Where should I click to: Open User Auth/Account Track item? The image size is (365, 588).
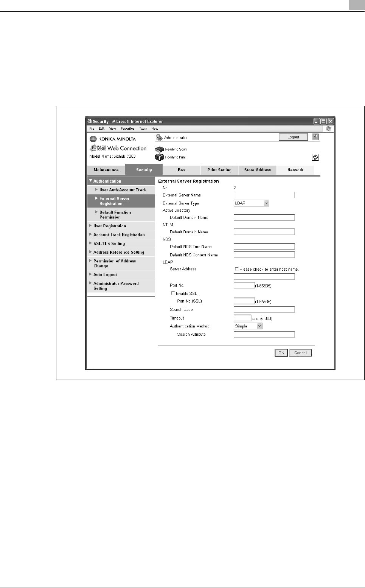[x=121, y=190]
